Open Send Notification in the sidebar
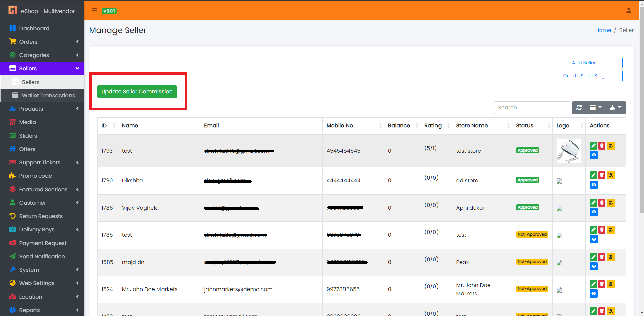This screenshot has height=316, width=644. pyautogui.click(x=42, y=256)
